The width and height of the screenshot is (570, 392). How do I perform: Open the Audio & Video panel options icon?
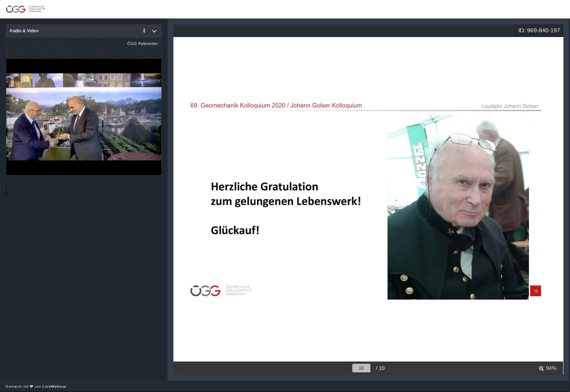click(x=144, y=31)
